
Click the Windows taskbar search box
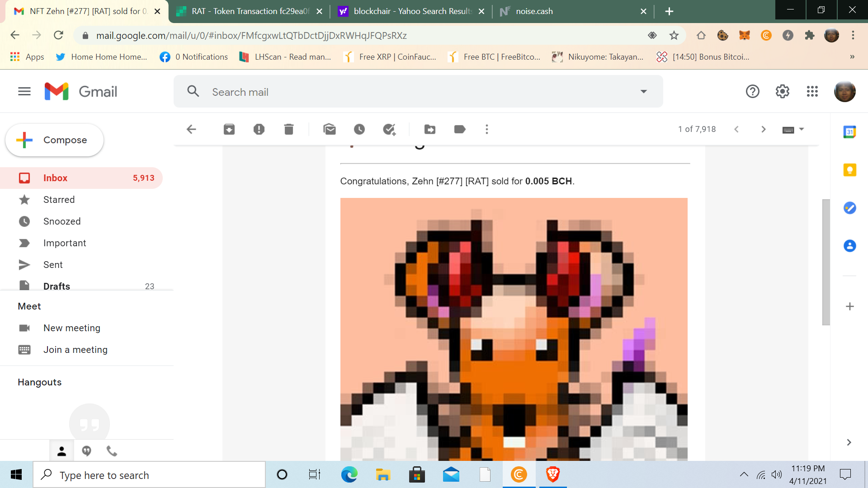(x=149, y=475)
